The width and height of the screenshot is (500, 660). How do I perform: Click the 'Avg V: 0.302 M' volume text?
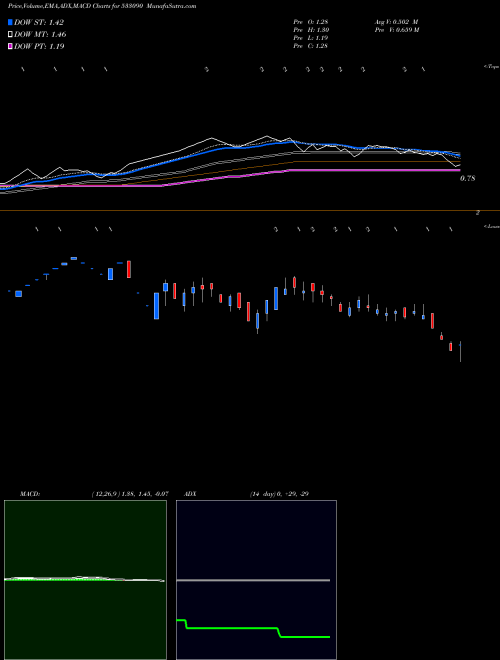[396, 22]
